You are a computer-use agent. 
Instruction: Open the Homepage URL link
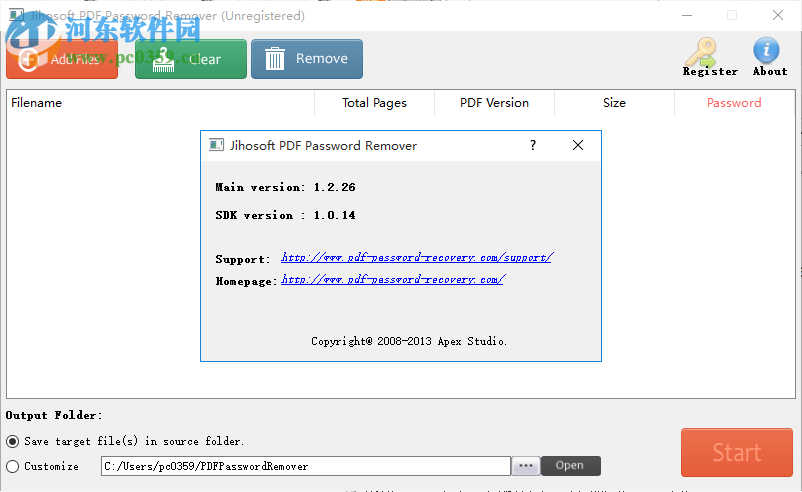393,279
